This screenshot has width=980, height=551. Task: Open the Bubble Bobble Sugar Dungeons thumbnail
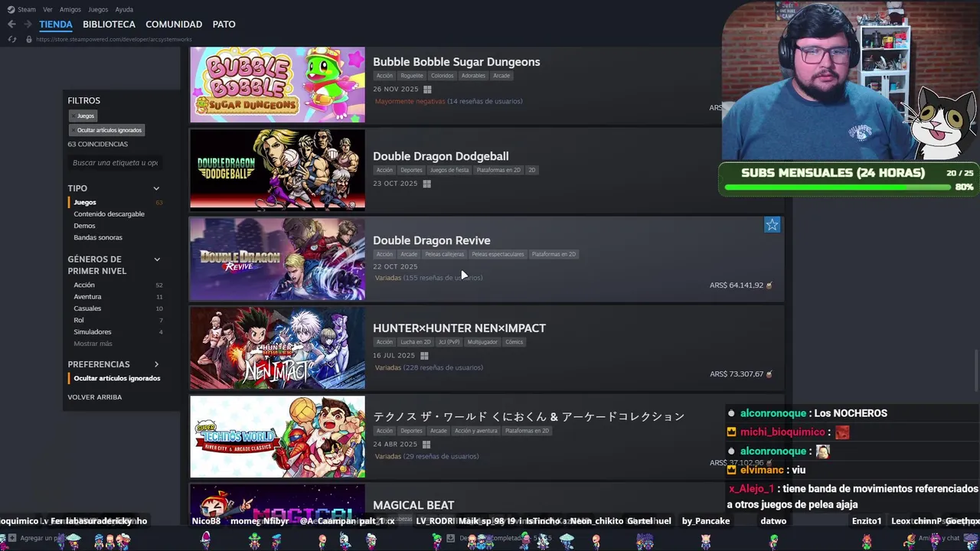pyautogui.click(x=277, y=84)
